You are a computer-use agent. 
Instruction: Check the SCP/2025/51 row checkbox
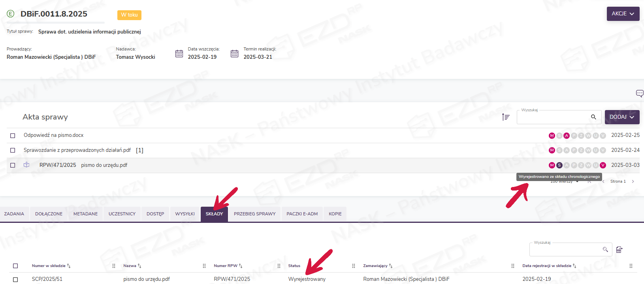[15, 279]
